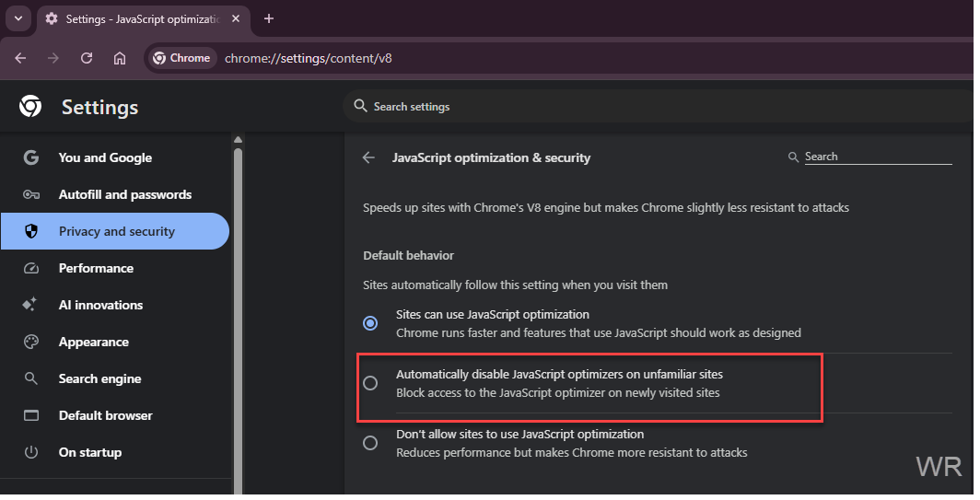
Task: Click the Performance gauge icon in sidebar
Action: 31,268
